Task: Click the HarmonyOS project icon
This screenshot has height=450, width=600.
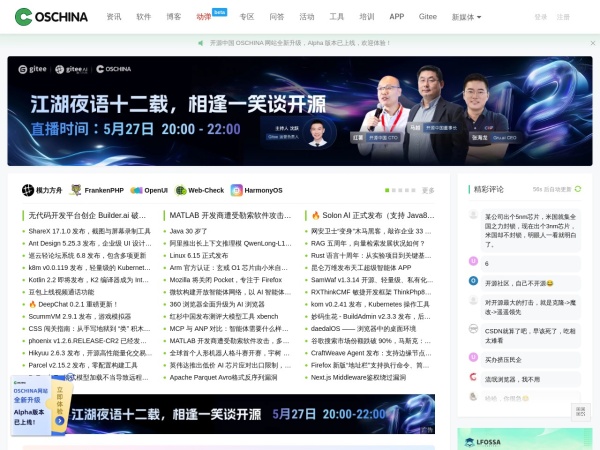Action: pyautogui.click(x=236, y=190)
